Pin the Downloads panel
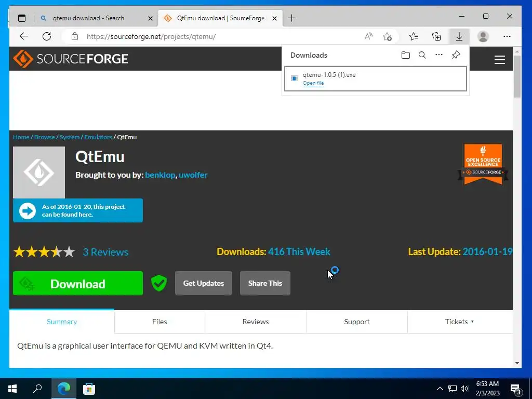Image resolution: width=532 pixels, height=399 pixels. click(456, 55)
